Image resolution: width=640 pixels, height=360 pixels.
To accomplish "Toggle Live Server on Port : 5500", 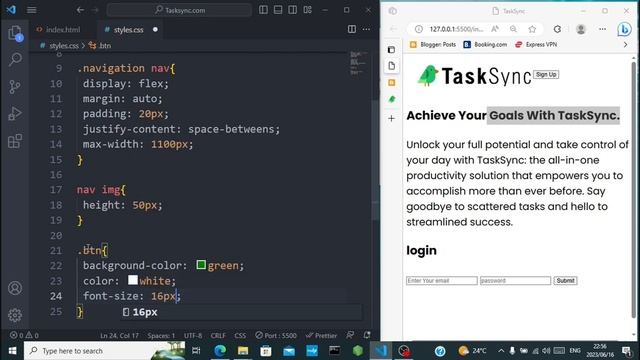I will click(276, 336).
